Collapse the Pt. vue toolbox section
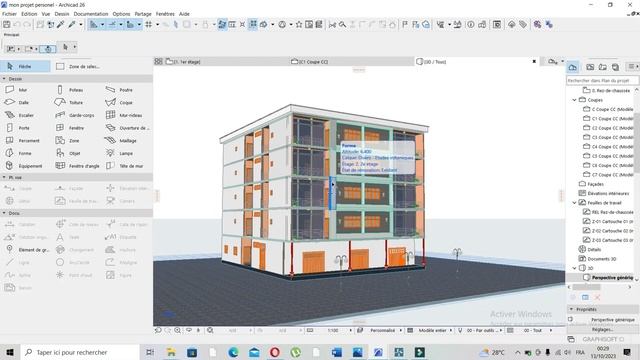 [4, 177]
